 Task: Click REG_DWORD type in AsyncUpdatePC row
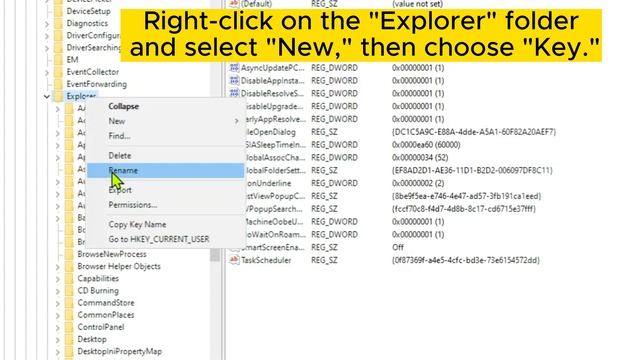pos(335,68)
